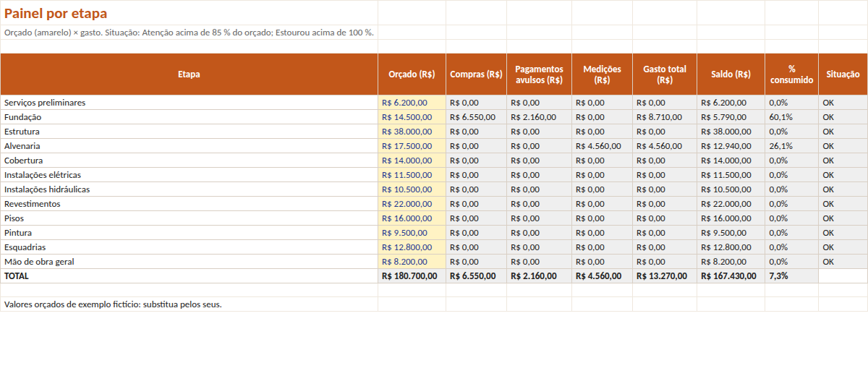868x376 pixels.
Task: Select the 'Etapa' column header
Action: 189,74
